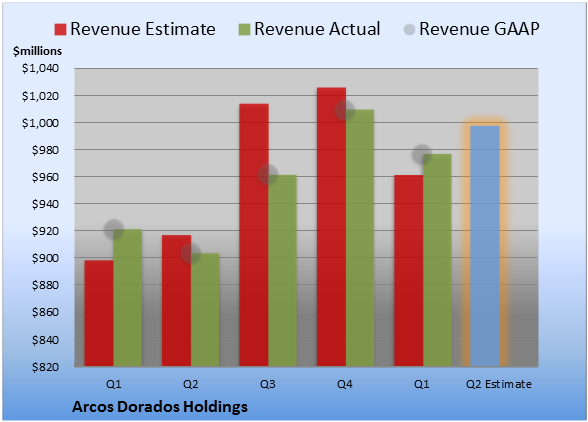The image size is (588, 422).
Task: Select the red Q2 Revenue Estimate bar
Action: tap(176, 301)
